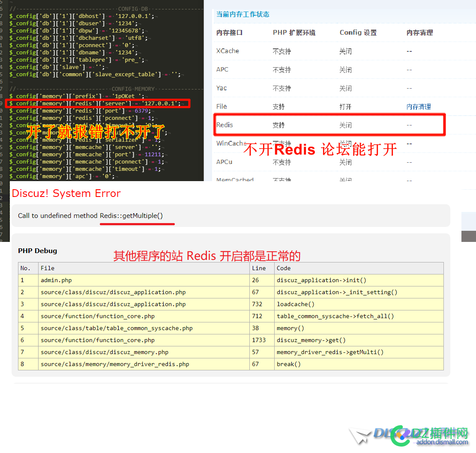Place cursor on memory apc config line
This screenshot has width=476, height=453.
point(62,176)
